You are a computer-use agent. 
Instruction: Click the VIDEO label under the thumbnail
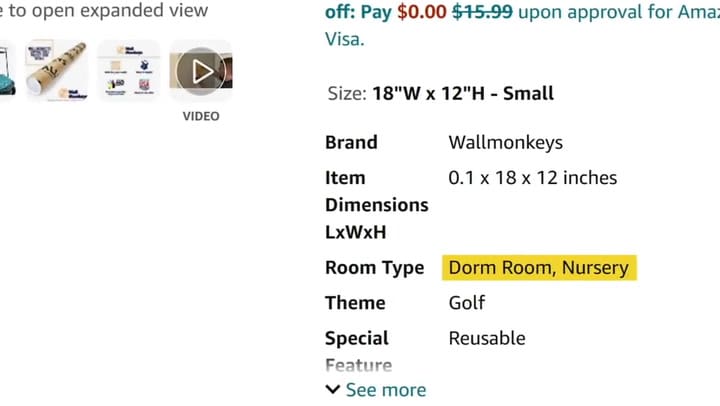(201, 116)
